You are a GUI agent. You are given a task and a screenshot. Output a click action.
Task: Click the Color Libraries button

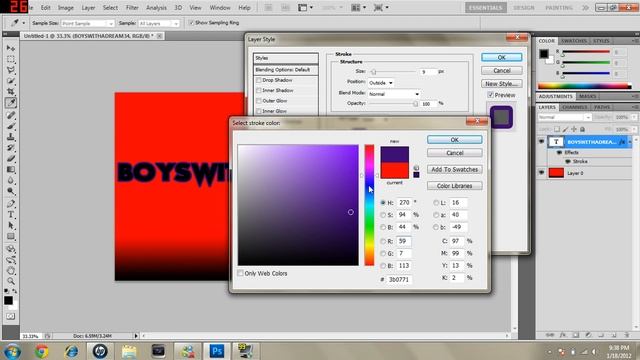tap(455, 186)
